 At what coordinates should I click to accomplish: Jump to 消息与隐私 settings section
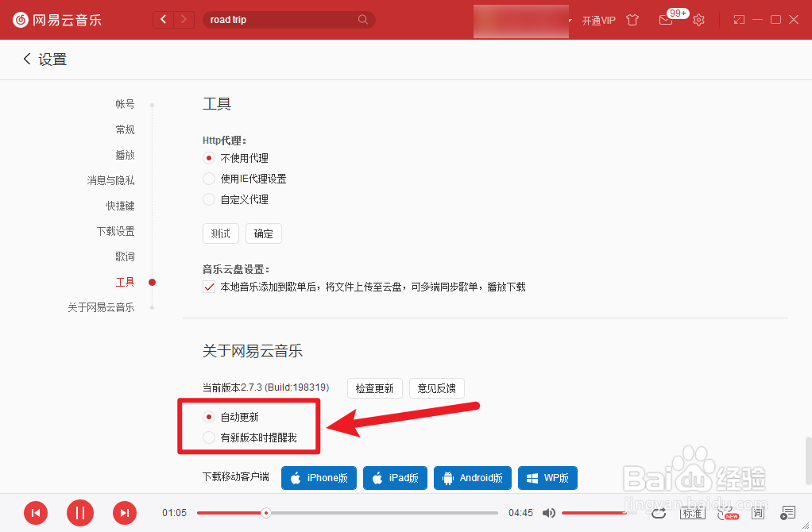[110, 180]
